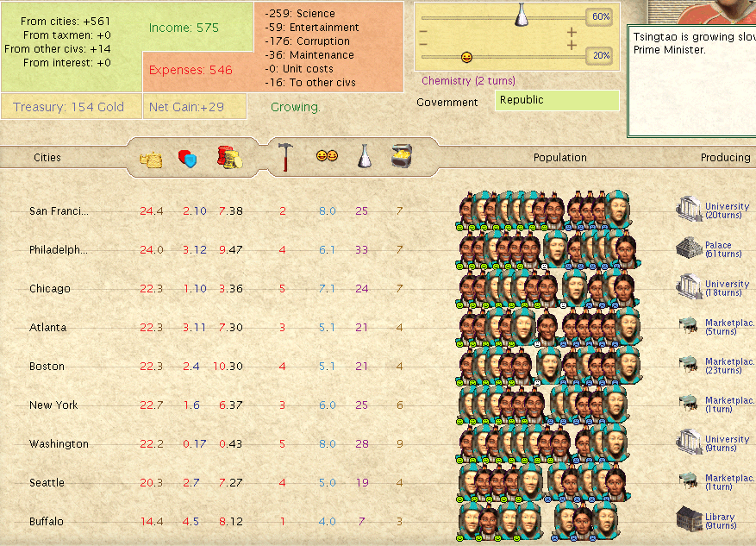Image resolution: width=756 pixels, height=546 pixels.
Task: Click Buffalo's population citizen heads
Action: click(x=538, y=521)
